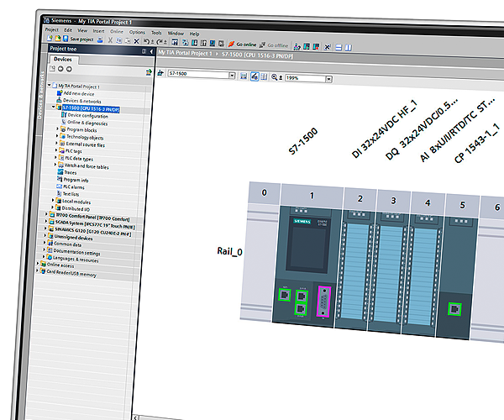Open the zoom level 199% dropdown
The height and width of the screenshot is (420, 504).
coord(328,79)
